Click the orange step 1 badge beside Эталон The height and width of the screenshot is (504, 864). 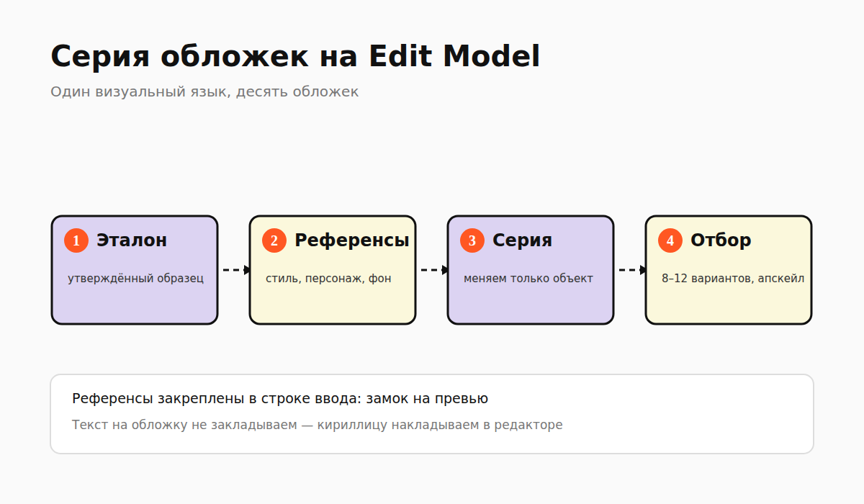point(76,240)
